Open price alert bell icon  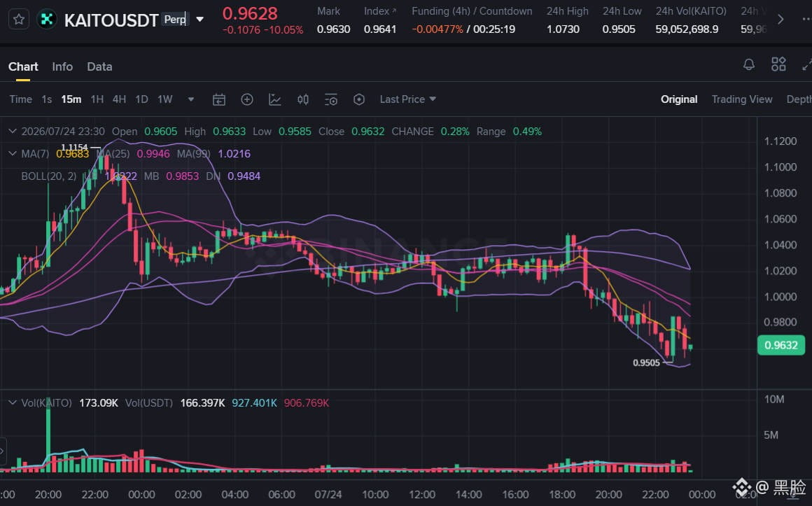[x=749, y=65]
